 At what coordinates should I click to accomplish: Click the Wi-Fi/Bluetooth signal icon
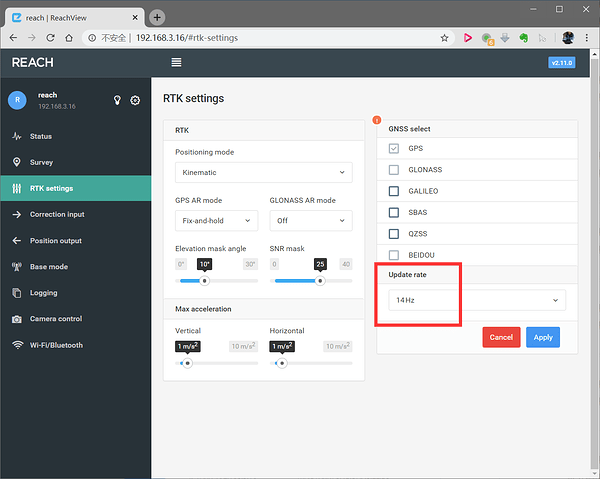click(17, 345)
